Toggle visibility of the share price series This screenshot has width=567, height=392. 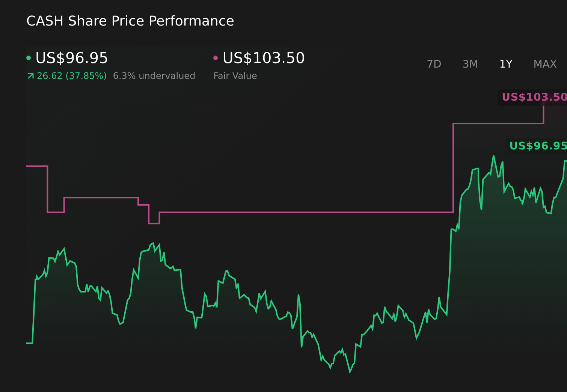[29, 57]
